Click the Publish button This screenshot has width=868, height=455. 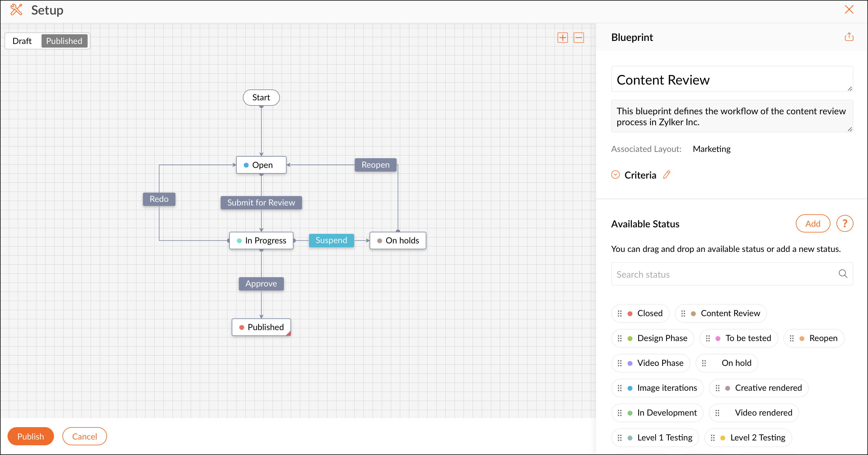[30, 437]
